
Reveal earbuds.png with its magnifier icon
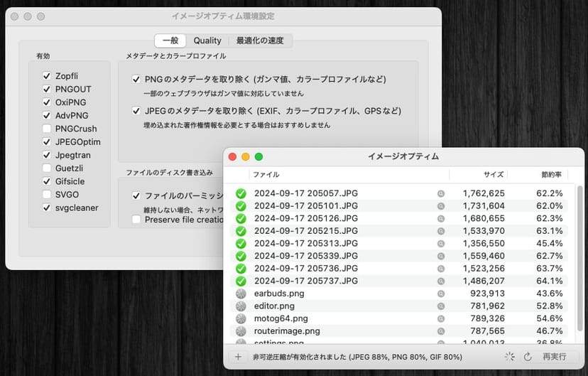tap(441, 294)
